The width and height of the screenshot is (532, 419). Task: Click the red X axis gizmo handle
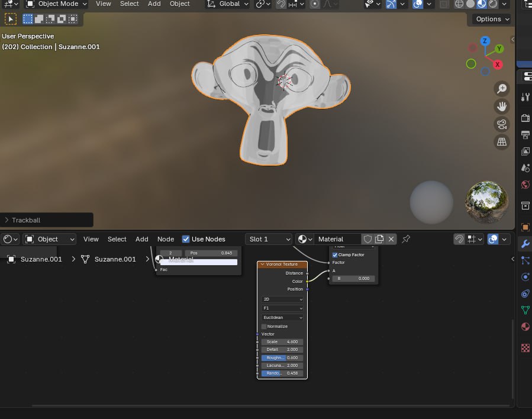tap(498, 65)
